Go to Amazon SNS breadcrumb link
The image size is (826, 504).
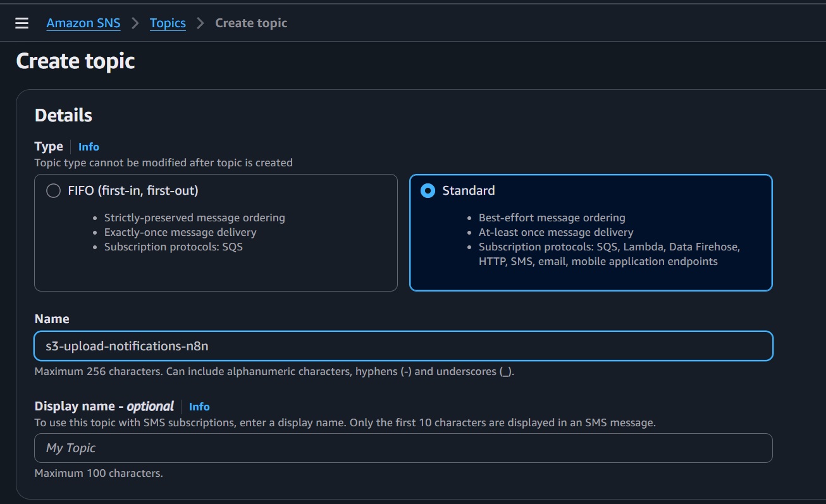[83, 23]
